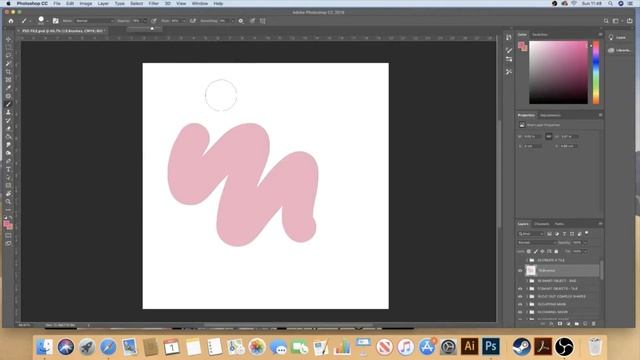This screenshot has height=360, width=640.
Task: Click the symmetry paint butterfly icon
Action: [262, 21]
